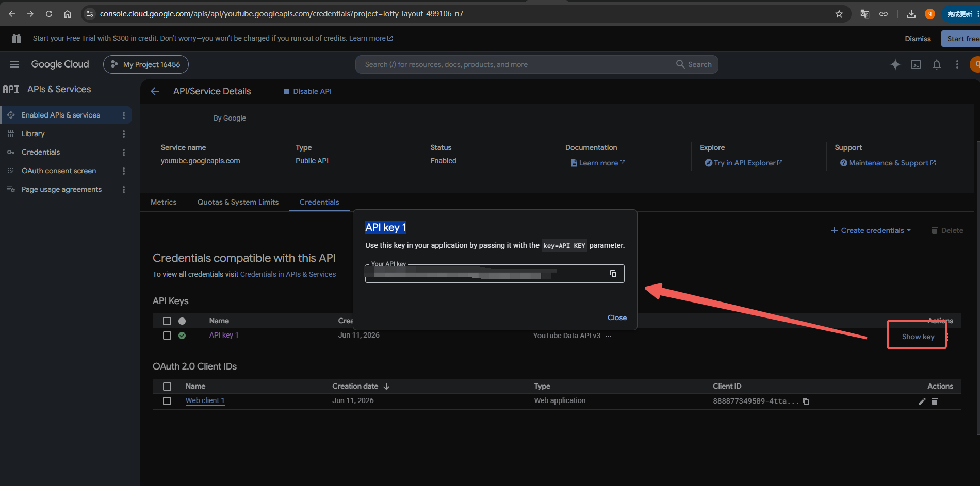Open the Web client 1 link
Viewport: 980px width, 486px height.
[205, 400]
